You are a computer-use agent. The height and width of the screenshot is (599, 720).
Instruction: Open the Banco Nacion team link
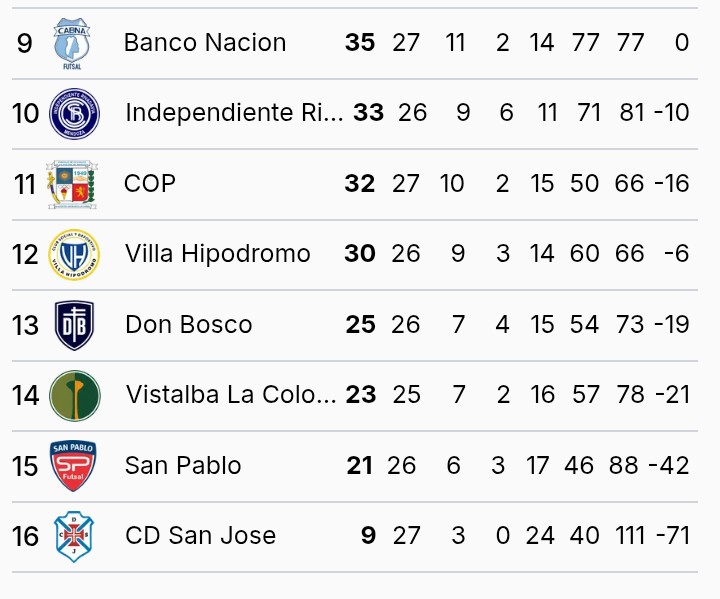click(205, 43)
